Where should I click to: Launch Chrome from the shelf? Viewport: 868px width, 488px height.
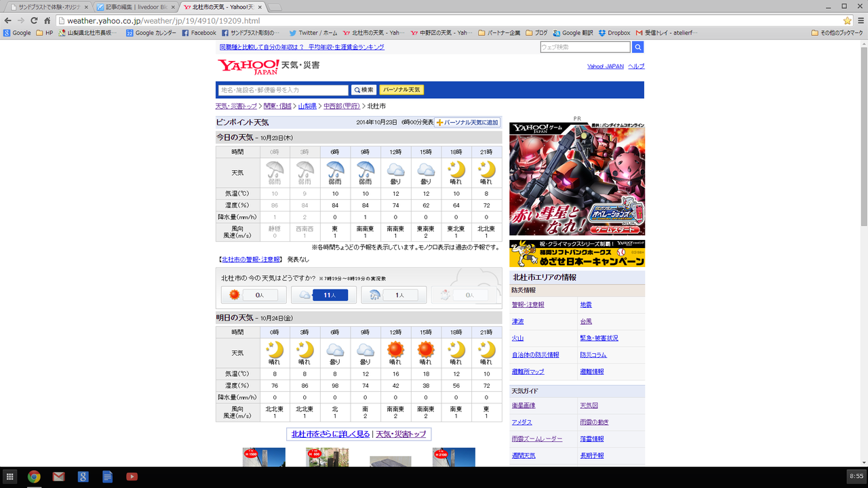[x=34, y=476]
